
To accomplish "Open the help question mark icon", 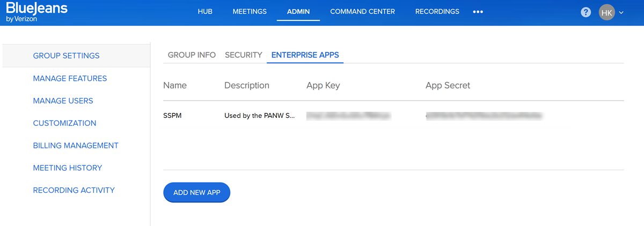I will 586,12.
